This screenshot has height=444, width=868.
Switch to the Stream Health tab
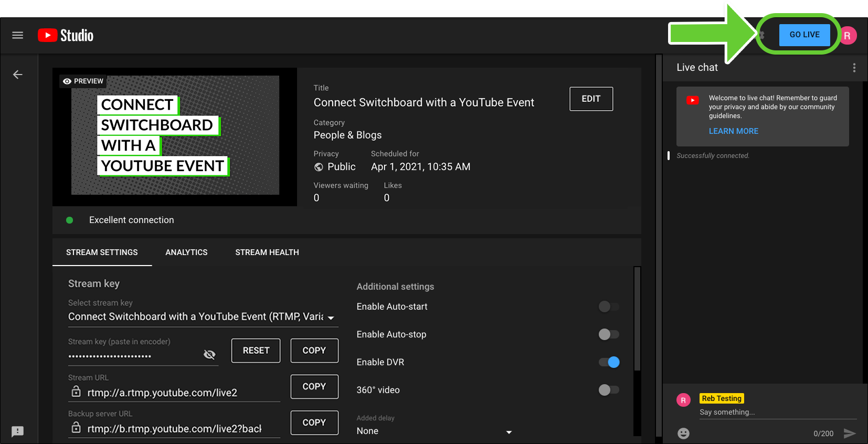(267, 252)
